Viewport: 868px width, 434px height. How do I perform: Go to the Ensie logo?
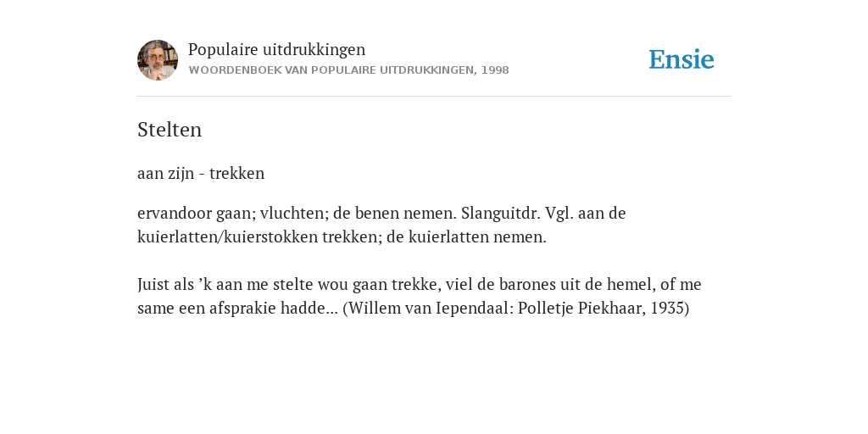tap(682, 59)
